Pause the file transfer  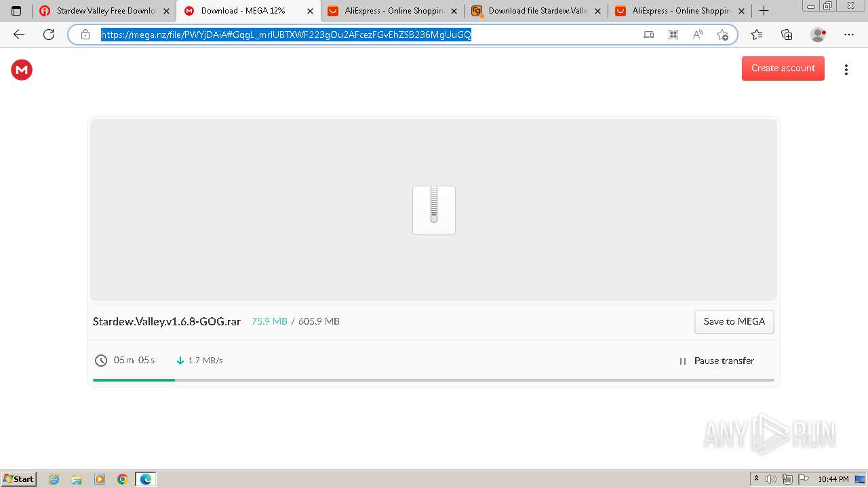(x=716, y=361)
